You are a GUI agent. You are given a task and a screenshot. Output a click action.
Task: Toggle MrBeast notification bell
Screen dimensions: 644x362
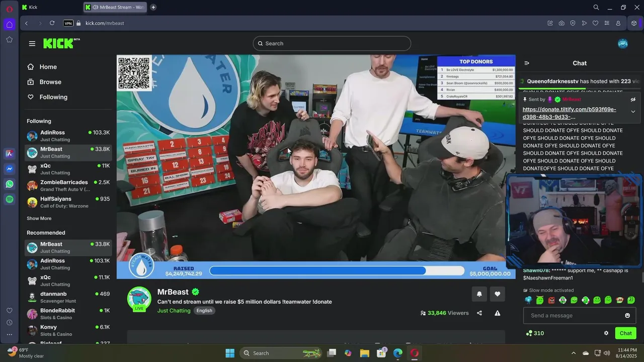tap(479, 294)
